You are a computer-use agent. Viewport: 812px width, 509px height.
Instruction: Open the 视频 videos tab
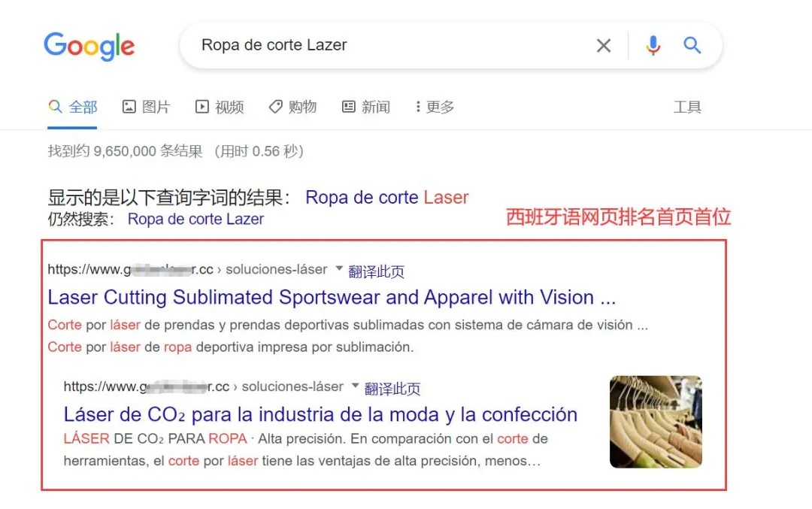pyautogui.click(x=219, y=107)
